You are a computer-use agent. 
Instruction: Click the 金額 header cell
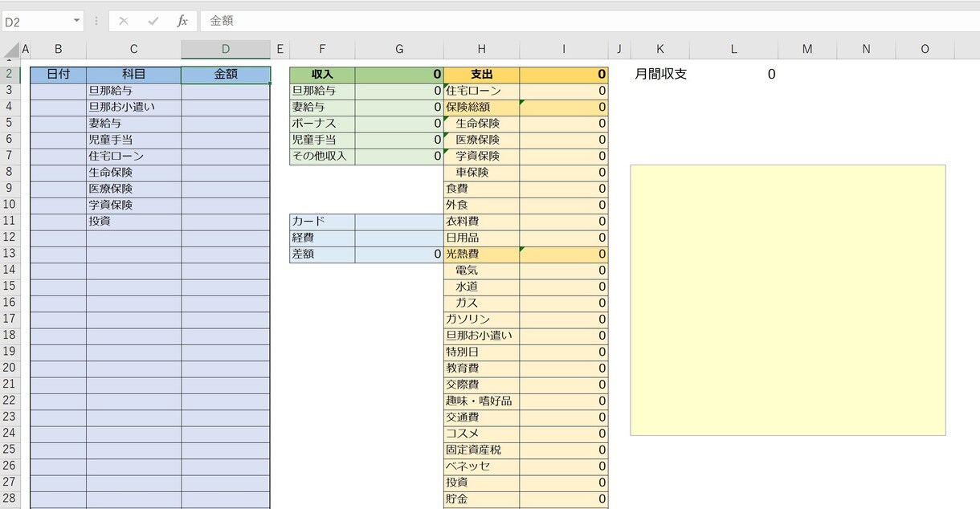[226, 75]
